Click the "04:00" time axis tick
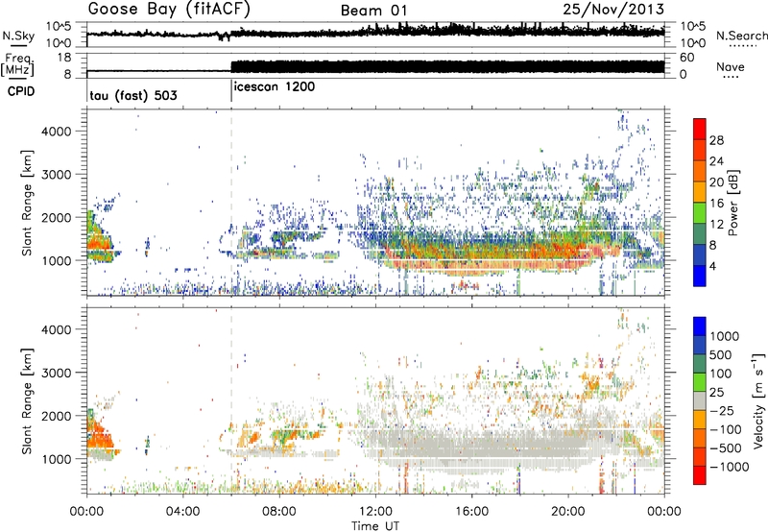 (182, 512)
